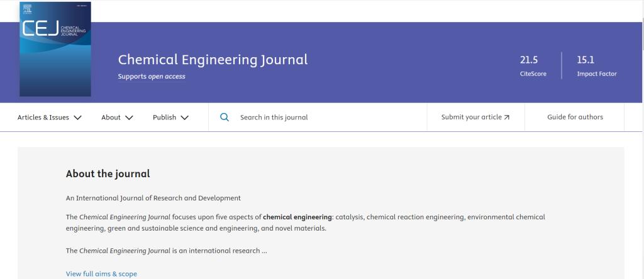Viewport: 644px width, 279px height.
Task: Click the About the journal heading
Action: click(x=108, y=174)
